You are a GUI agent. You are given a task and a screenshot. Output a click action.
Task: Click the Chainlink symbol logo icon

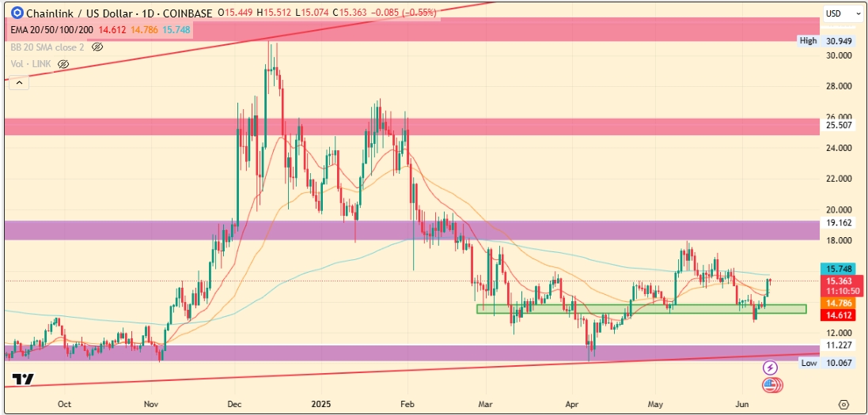(15, 13)
